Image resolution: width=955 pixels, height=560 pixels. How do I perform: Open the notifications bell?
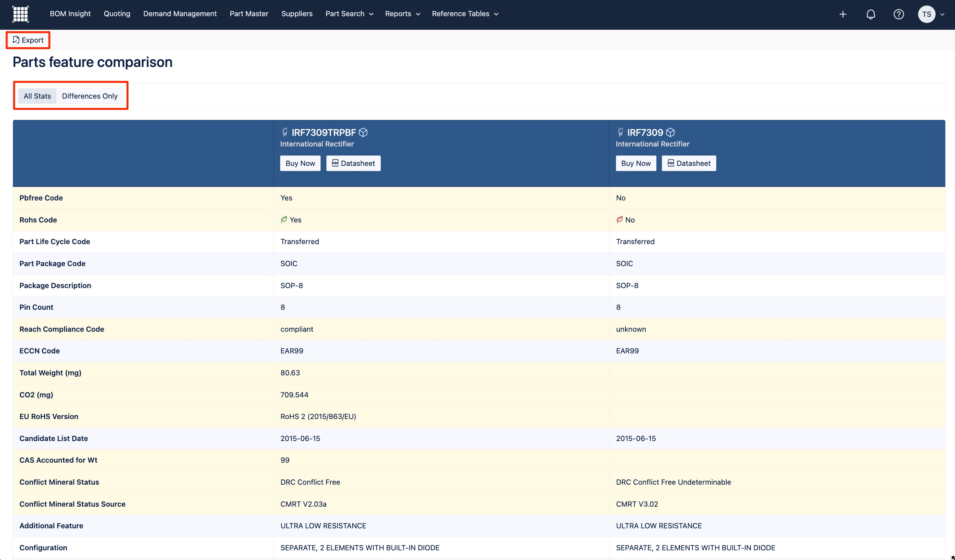click(x=871, y=15)
